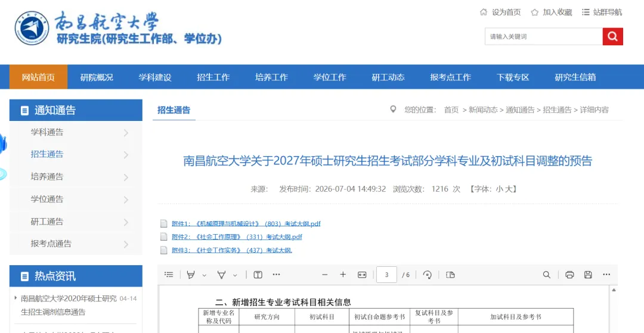644x333 pixels.
Task: Open 培养通告 in sidebar
Action: coord(47,177)
